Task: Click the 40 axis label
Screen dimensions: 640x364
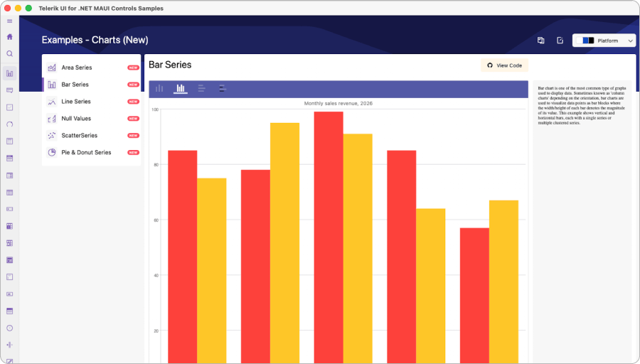Action: [156, 275]
